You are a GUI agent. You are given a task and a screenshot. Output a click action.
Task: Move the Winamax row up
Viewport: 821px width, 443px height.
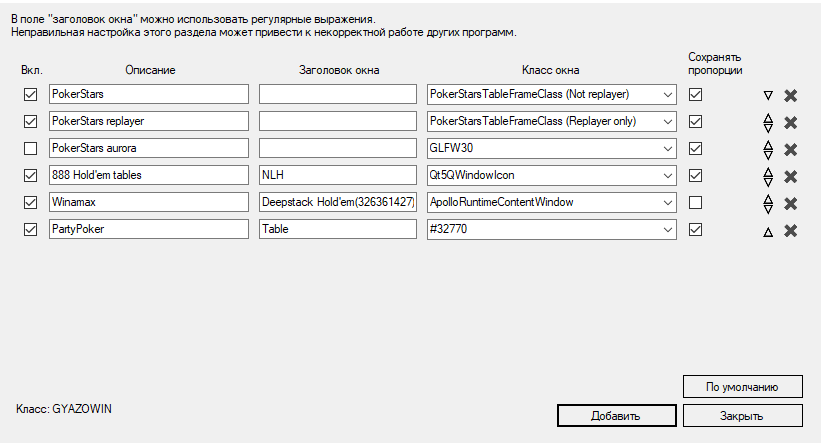pyautogui.click(x=768, y=199)
